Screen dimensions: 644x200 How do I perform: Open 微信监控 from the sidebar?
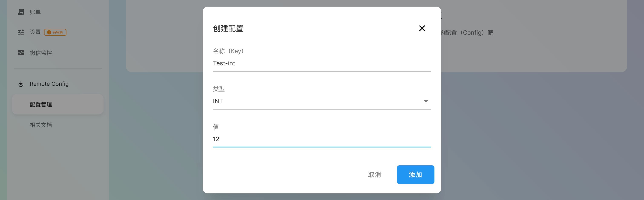pos(41,53)
